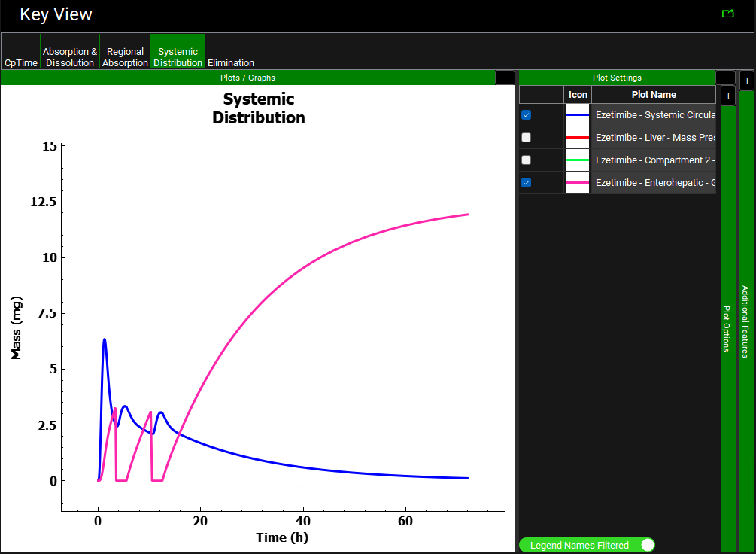The width and height of the screenshot is (756, 554).
Task: Check the Ezetimibe Compartment 2 checkbox
Action: pyautogui.click(x=527, y=160)
